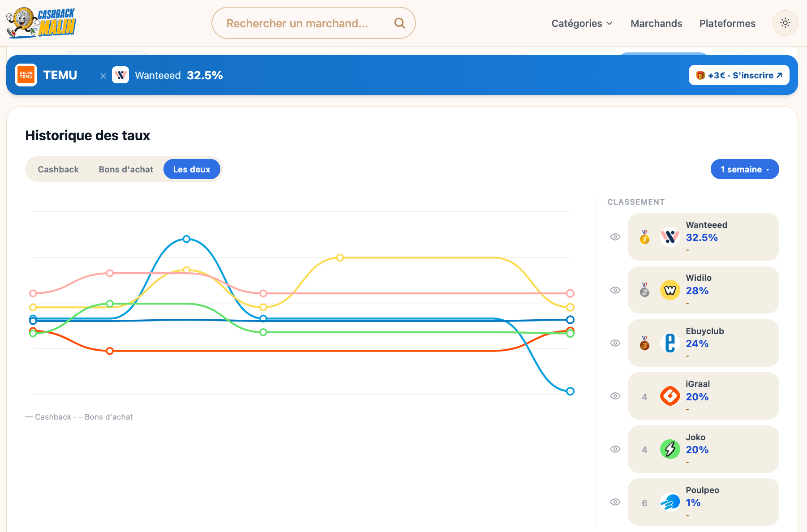Click the Widilo yellow logo
The width and height of the screenshot is (807, 532).
coord(670,290)
